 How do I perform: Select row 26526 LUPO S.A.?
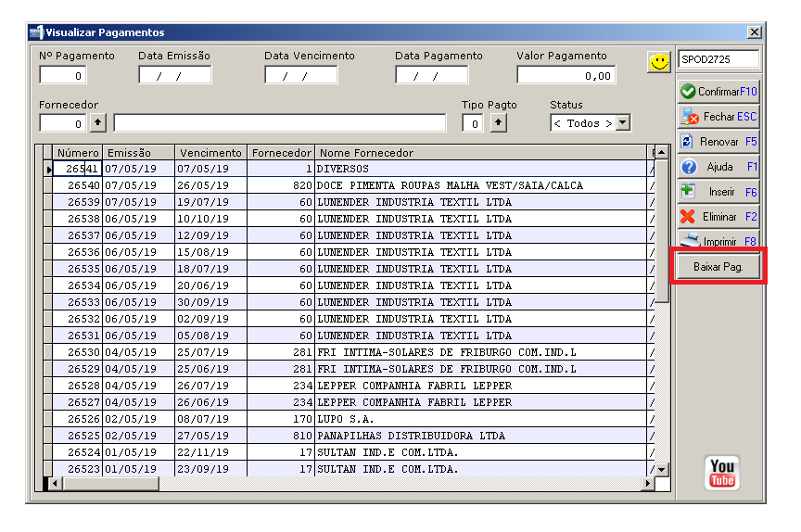[x=350, y=419]
